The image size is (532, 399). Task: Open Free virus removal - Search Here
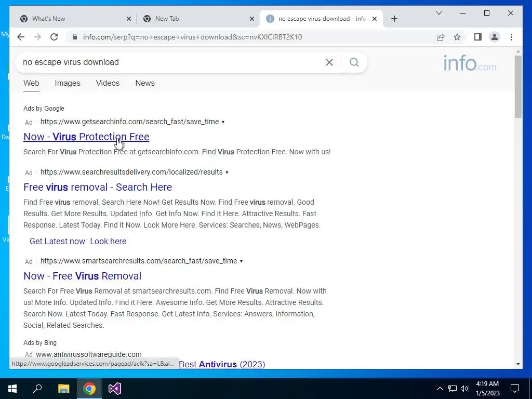tap(98, 187)
